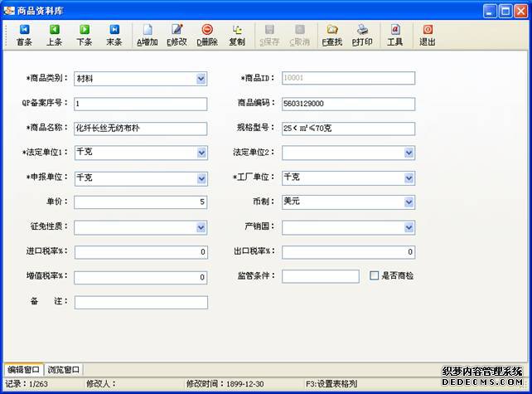The width and height of the screenshot is (532, 394).
Task: Click the 备注 remarks text field
Action: click(x=140, y=302)
